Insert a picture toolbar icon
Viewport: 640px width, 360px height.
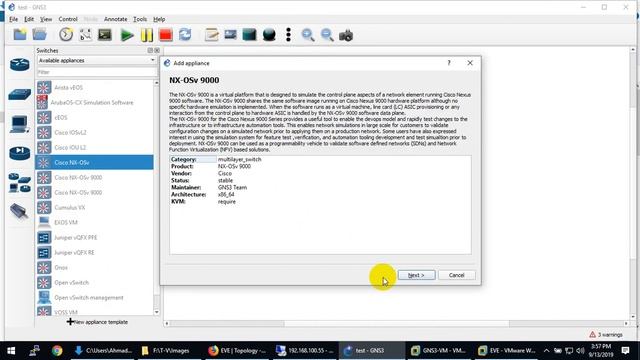tap(231, 35)
